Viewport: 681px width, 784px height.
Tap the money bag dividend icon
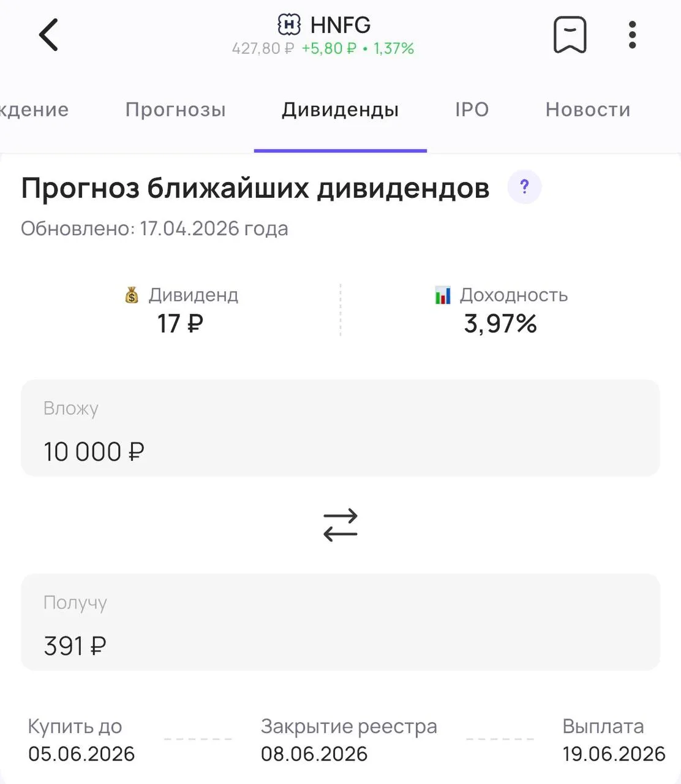132,295
